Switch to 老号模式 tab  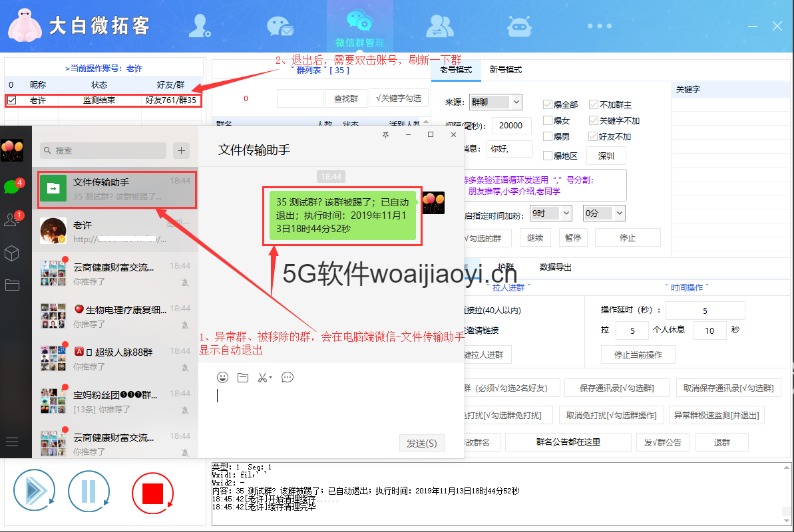point(456,70)
